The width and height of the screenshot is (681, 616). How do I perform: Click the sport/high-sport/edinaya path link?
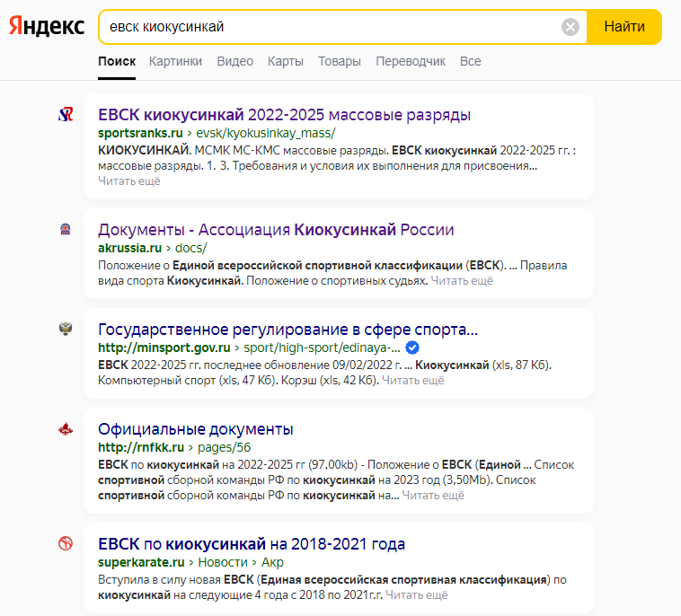click(322, 348)
